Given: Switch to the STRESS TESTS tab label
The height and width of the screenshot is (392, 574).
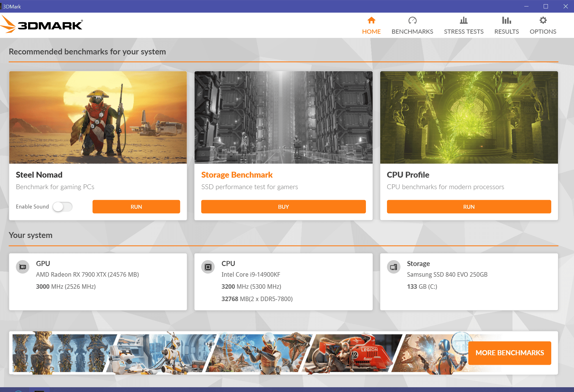Looking at the screenshot, I should 464,31.
